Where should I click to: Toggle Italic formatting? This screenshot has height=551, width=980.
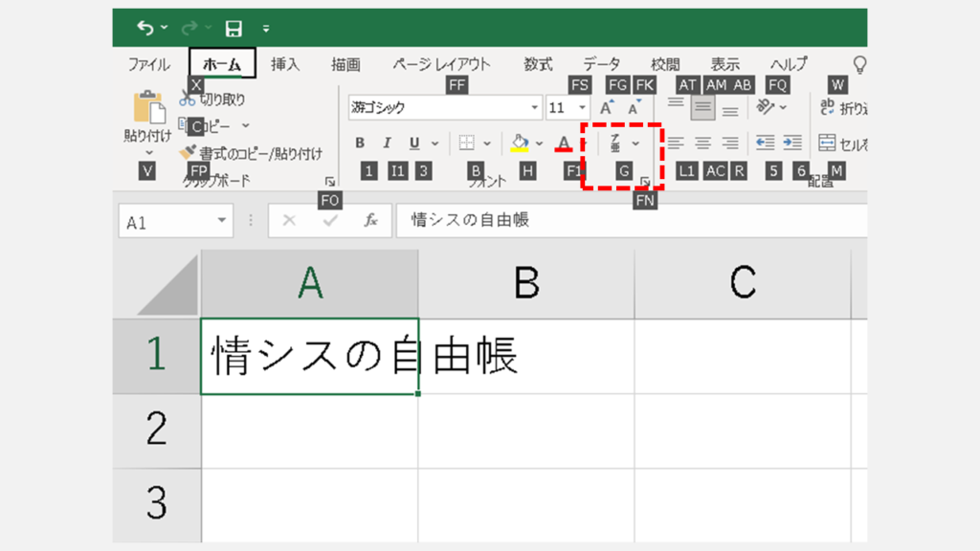pos(387,143)
